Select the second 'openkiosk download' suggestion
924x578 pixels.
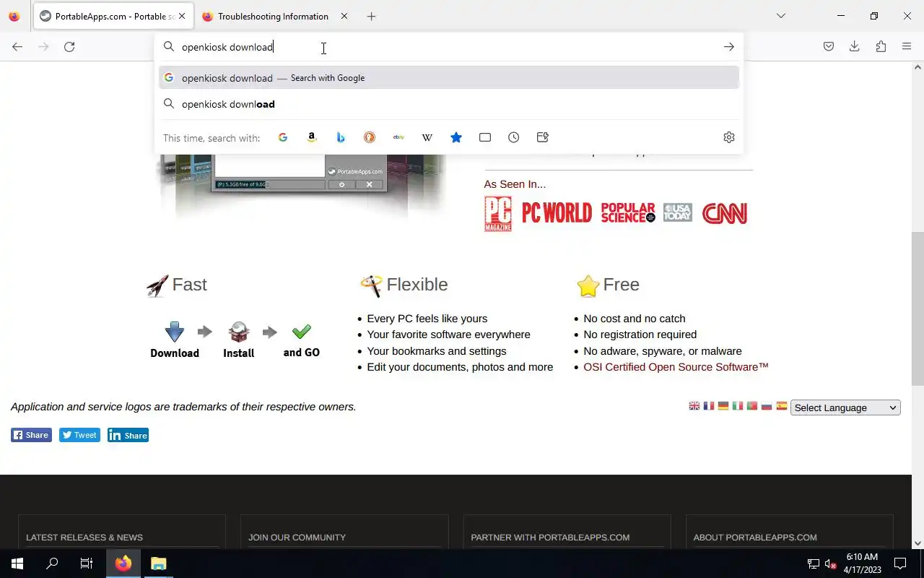coord(449,104)
